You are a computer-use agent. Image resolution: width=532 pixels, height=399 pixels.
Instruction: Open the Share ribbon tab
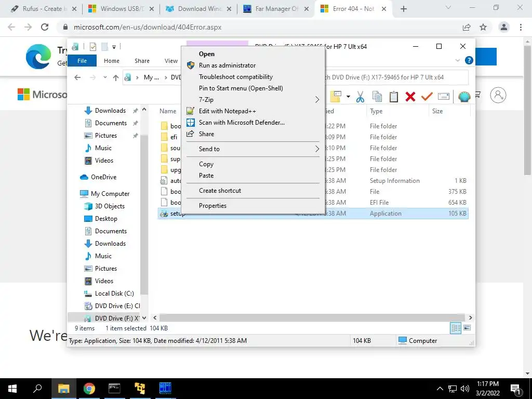coord(142,61)
